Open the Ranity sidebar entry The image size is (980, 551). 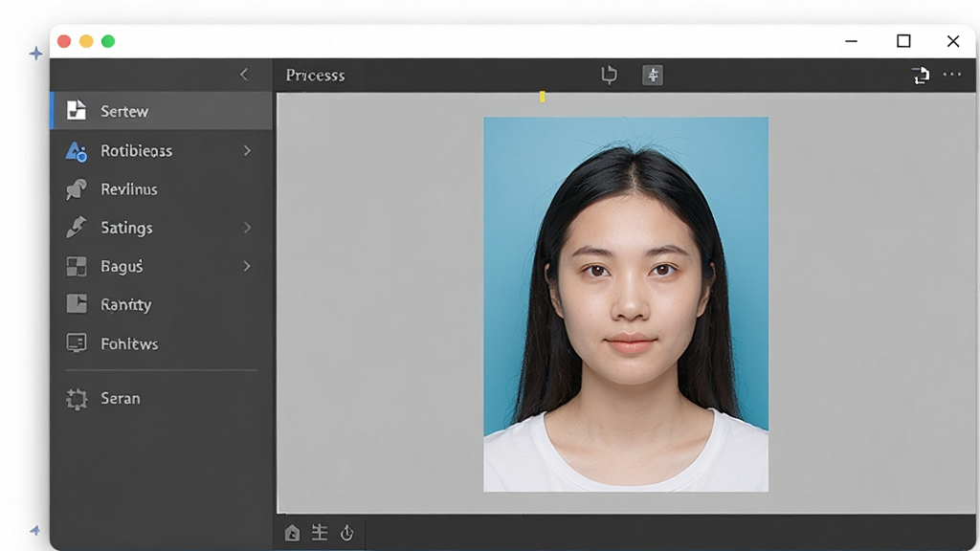(161, 304)
